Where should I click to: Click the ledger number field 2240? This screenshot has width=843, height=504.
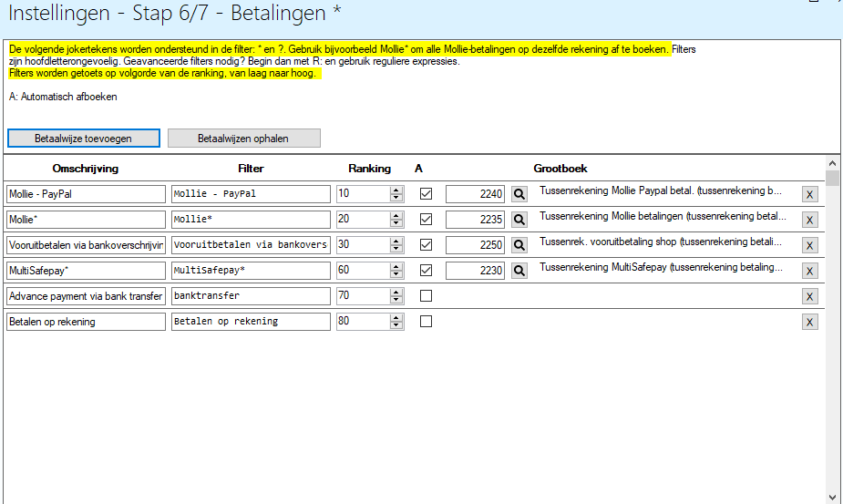point(475,194)
